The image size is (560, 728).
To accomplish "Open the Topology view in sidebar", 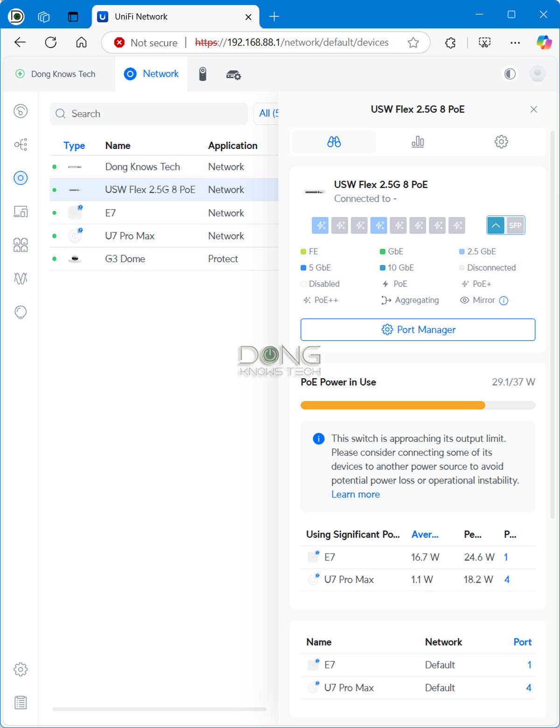I will 21,145.
